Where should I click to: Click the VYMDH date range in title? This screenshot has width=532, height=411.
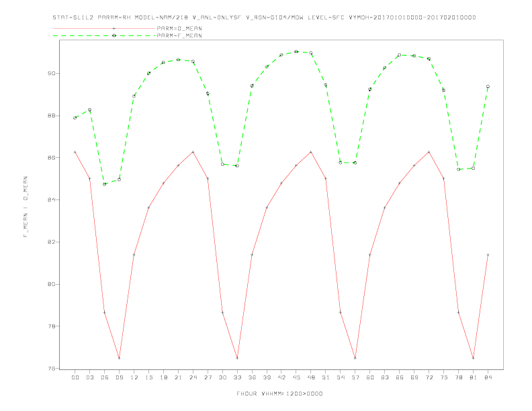pos(412,17)
